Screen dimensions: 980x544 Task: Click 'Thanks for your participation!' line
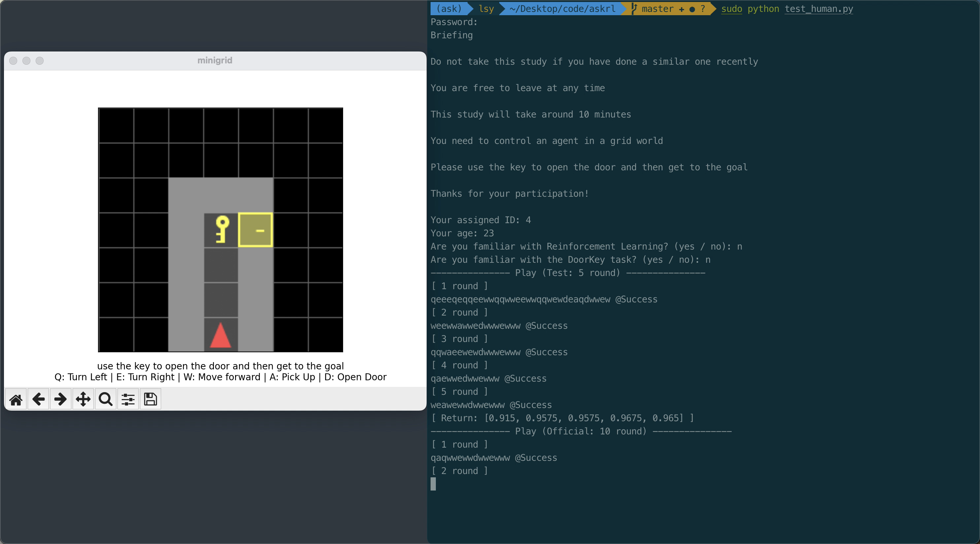(x=510, y=194)
